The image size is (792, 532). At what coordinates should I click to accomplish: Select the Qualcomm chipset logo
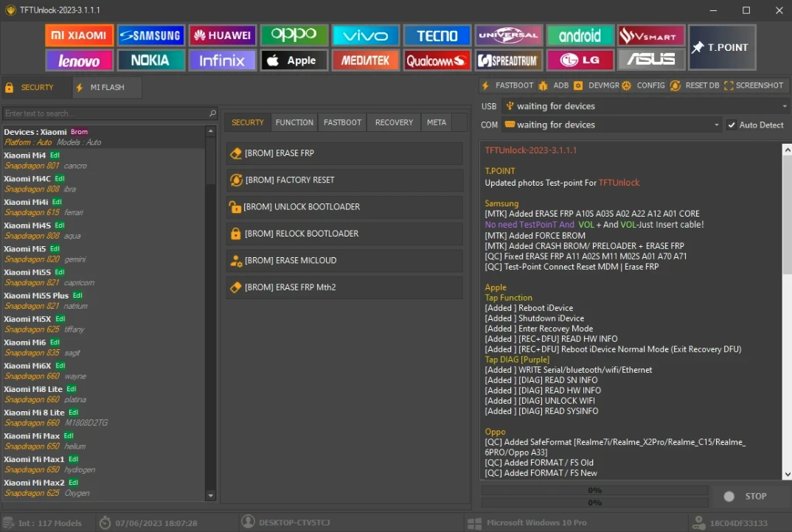(x=437, y=60)
